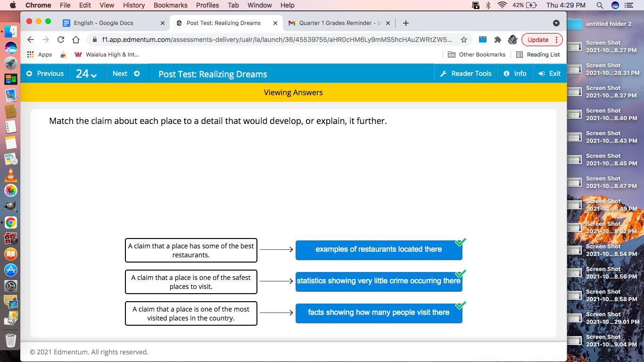Click the browser back arrow

click(31, 40)
